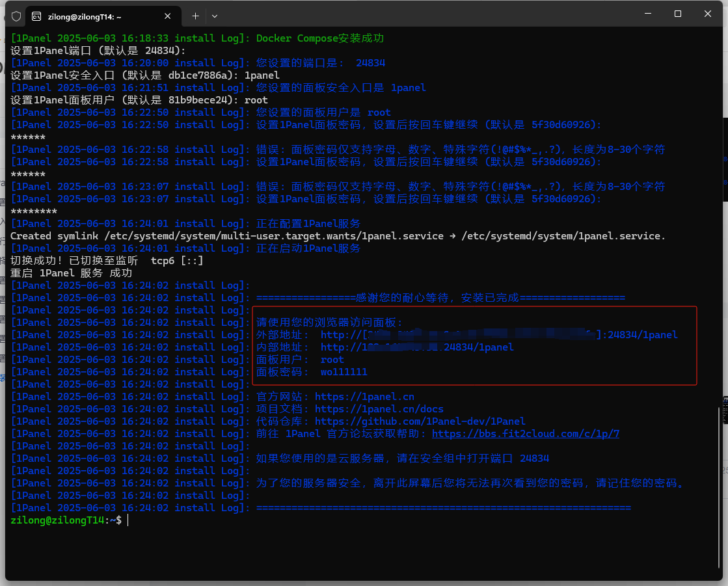Click the shield icon in the title bar
The width and height of the screenshot is (728, 586).
tap(16, 17)
